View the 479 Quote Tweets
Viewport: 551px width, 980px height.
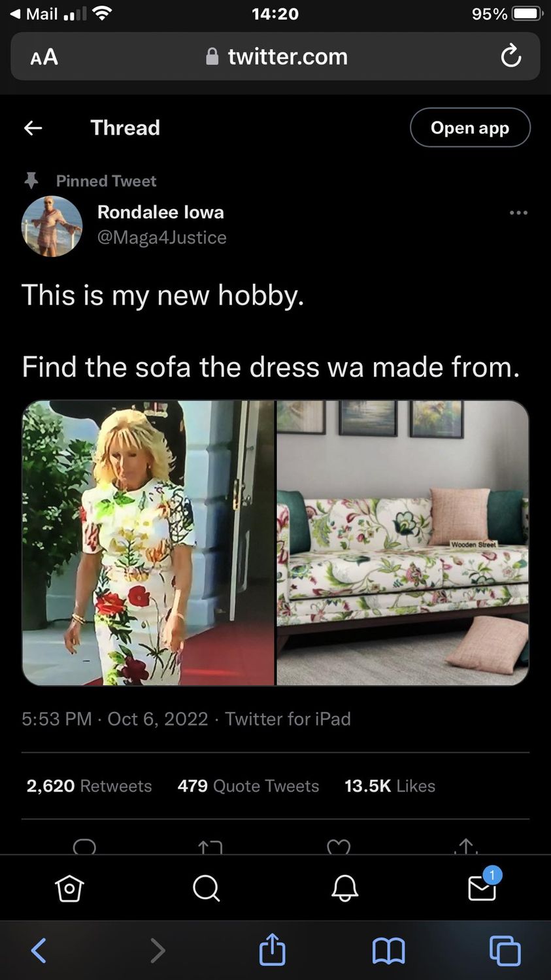pos(248,786)
